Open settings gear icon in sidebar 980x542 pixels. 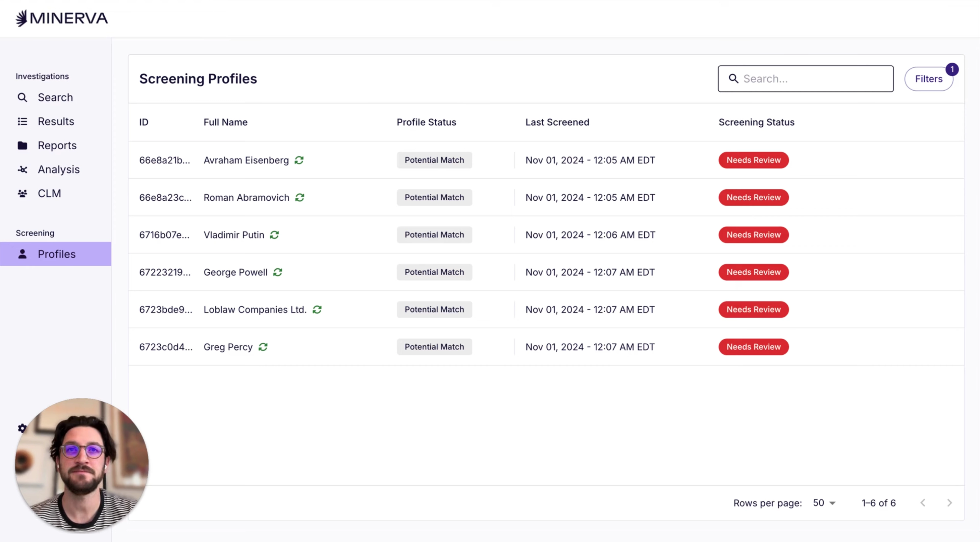(22, 428)
